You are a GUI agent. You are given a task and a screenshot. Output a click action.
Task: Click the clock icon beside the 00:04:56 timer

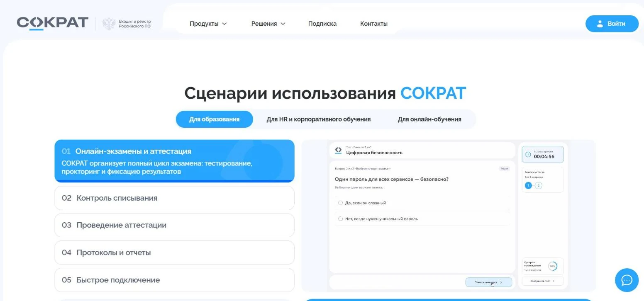pyautogui.click(x=528, y=154)
